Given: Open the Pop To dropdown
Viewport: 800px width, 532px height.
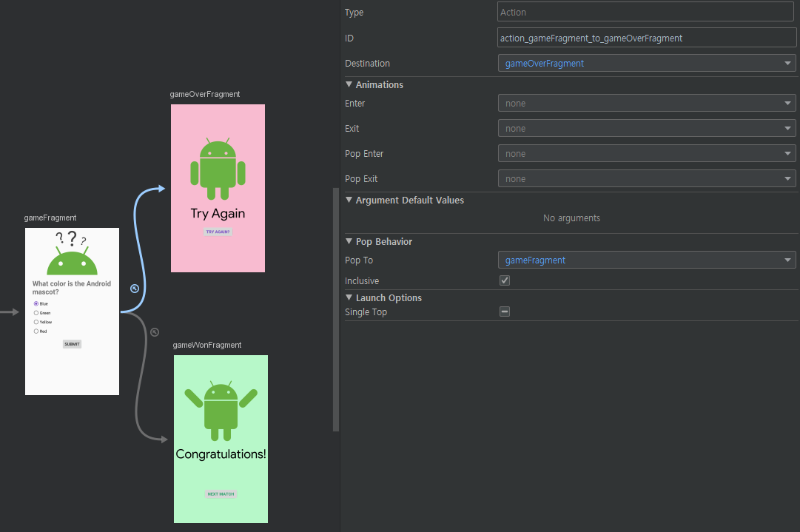Looking at the screenshot, I should [x=646, y=260].
